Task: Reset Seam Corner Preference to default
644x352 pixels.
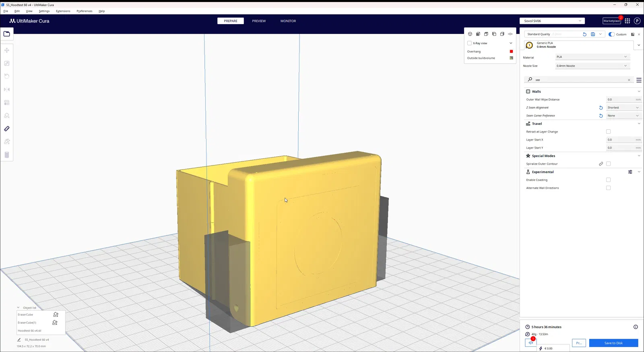Action: pyautogui.click(x=601, y=116)
